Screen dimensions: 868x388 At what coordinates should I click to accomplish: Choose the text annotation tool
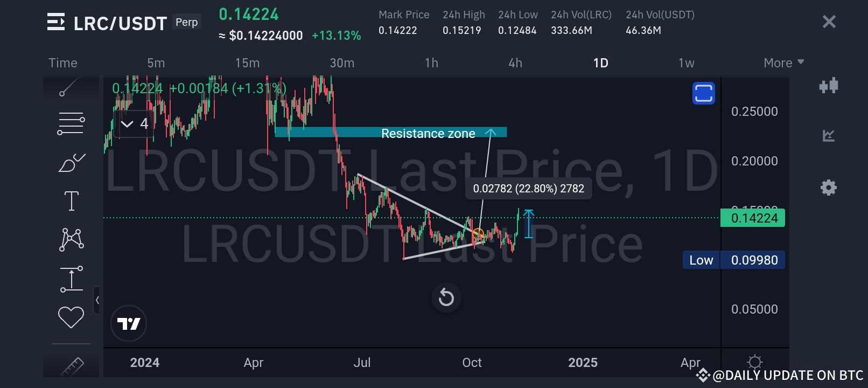[71, 201]
